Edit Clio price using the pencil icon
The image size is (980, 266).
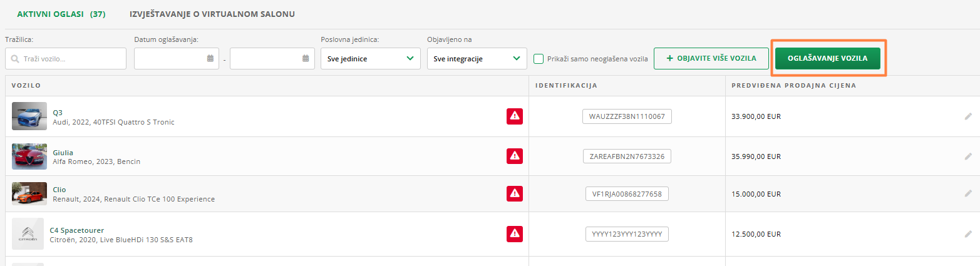(x=968, y=193)
